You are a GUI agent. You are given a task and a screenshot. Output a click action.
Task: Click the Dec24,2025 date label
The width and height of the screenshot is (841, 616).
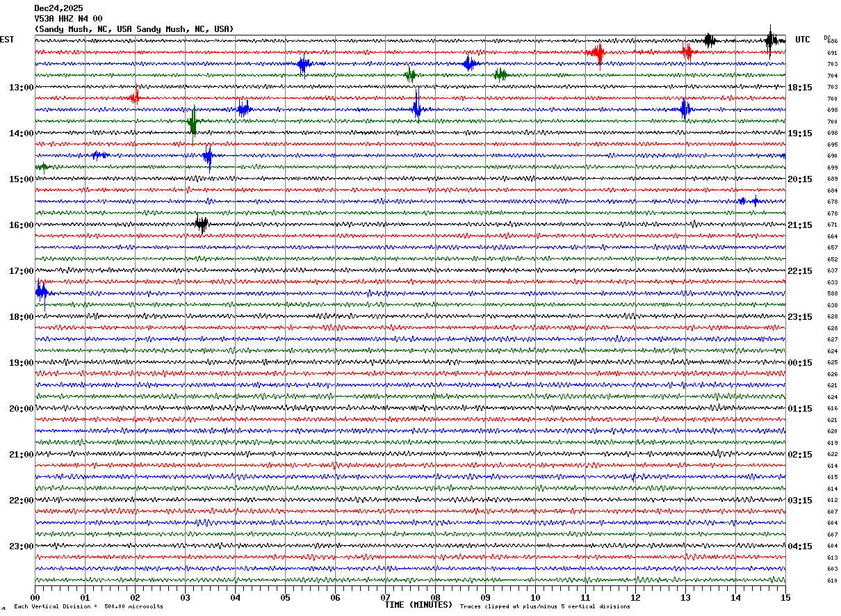[58, 8]
